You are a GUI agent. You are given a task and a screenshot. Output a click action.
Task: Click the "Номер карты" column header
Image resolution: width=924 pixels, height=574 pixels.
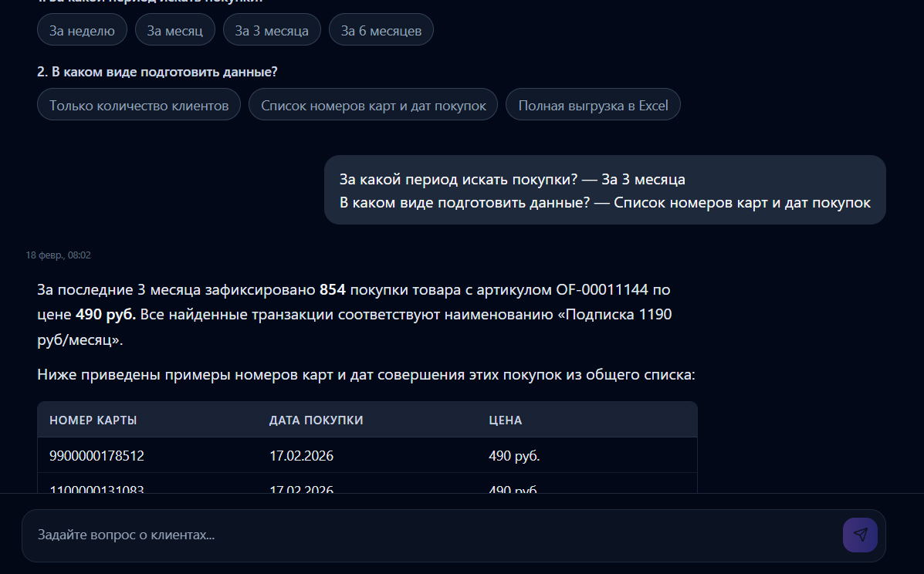pos(93,420)
